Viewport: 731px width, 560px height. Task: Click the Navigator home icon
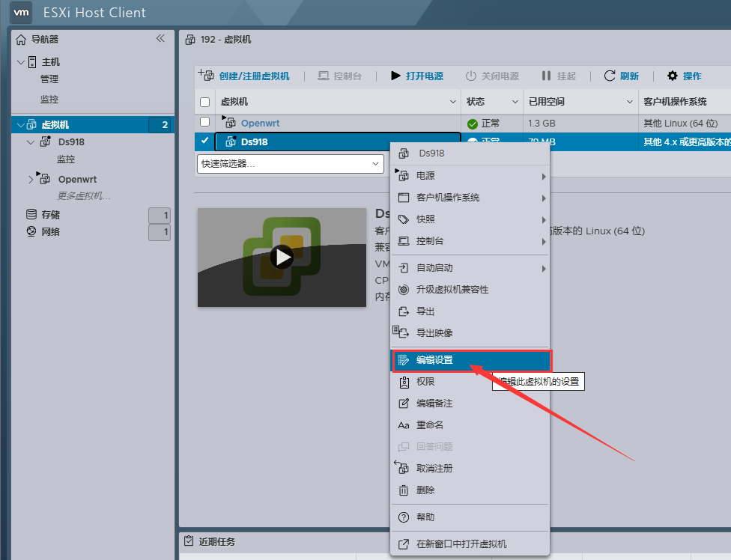[x=21, y=40]
